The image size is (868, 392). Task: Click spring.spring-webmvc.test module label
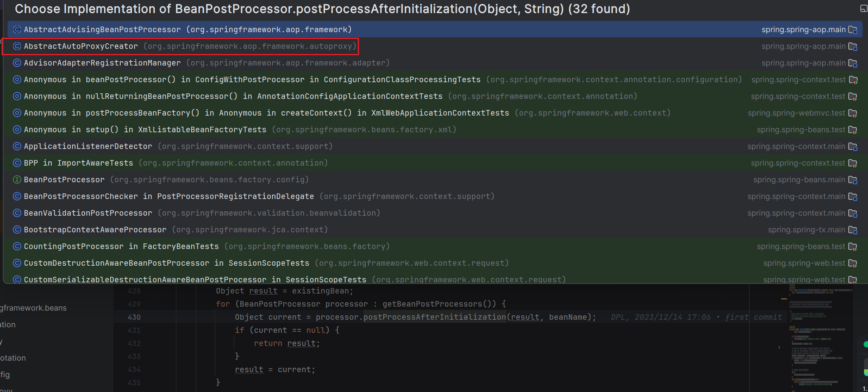click(796, 113)
